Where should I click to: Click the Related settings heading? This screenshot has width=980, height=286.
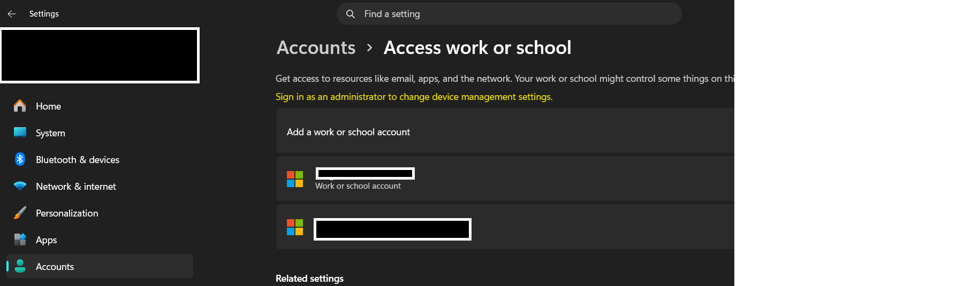[x=309, y=278]
